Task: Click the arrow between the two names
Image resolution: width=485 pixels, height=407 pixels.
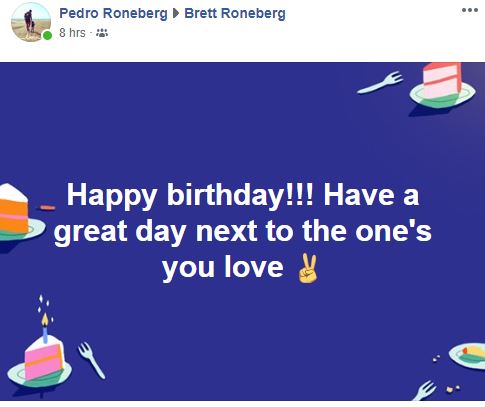Action: (x=176, y=14)
